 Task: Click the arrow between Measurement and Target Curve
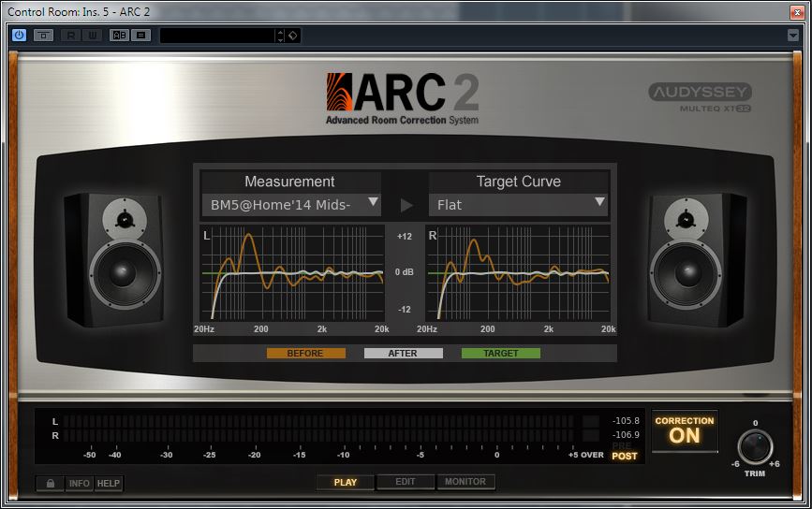point(406,205)
